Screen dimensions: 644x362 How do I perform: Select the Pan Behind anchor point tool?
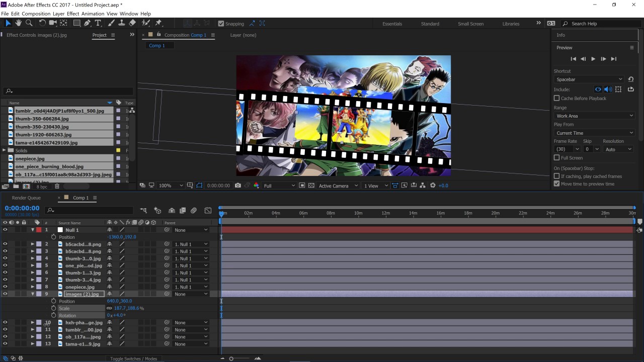64,23
